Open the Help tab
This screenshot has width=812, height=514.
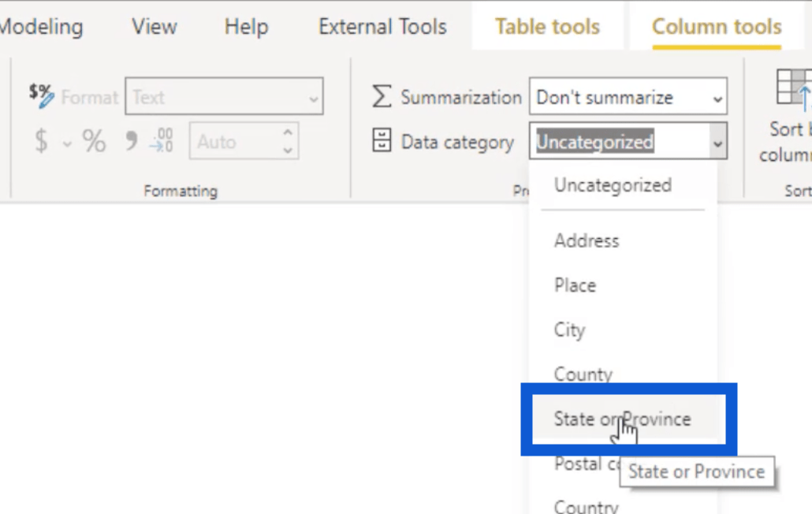click(246, 27)
